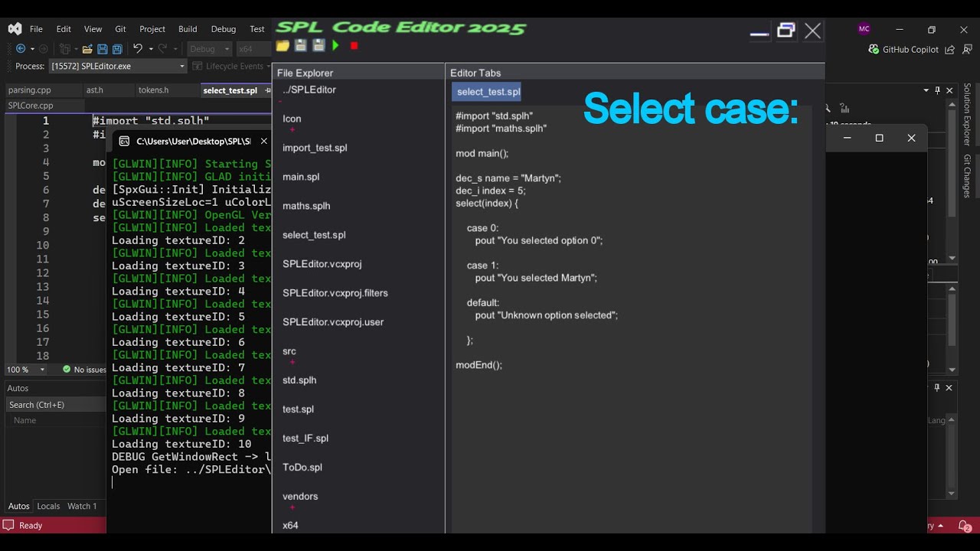Open the undo history dropdown arrow
This screenshot has width=980, height=551.
click(x=151, y=49)
